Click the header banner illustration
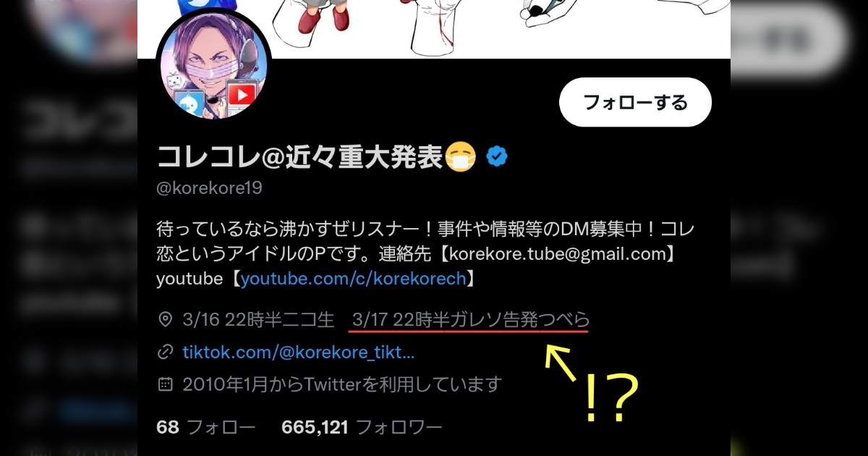 click(x=434, y=29)
